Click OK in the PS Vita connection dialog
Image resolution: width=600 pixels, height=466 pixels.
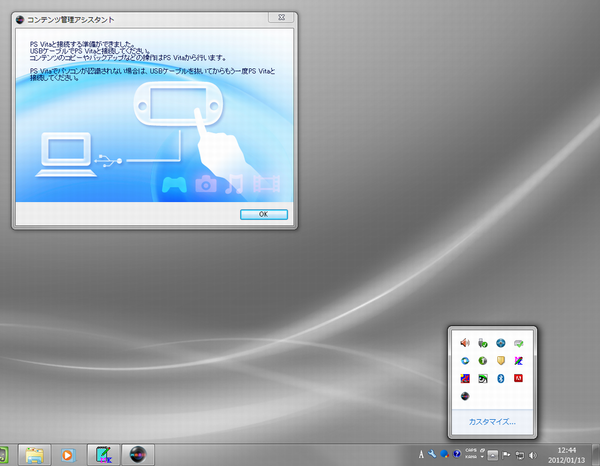(264, 214)
